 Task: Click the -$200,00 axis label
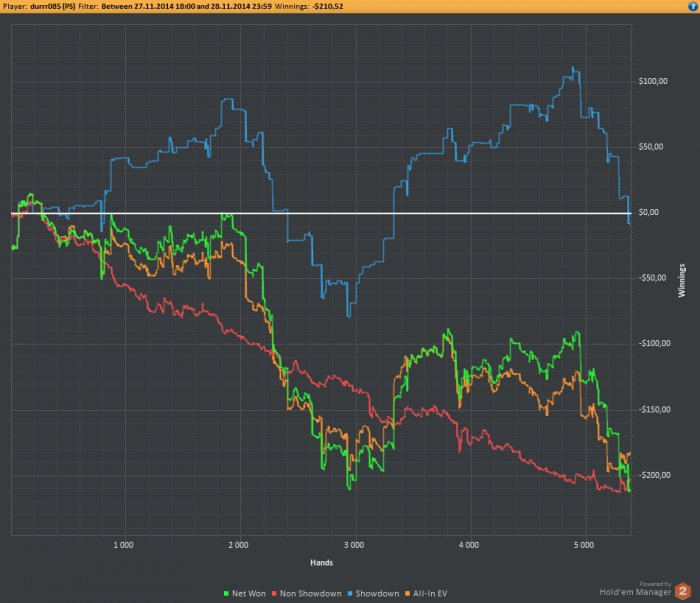(x=654, y=475)
